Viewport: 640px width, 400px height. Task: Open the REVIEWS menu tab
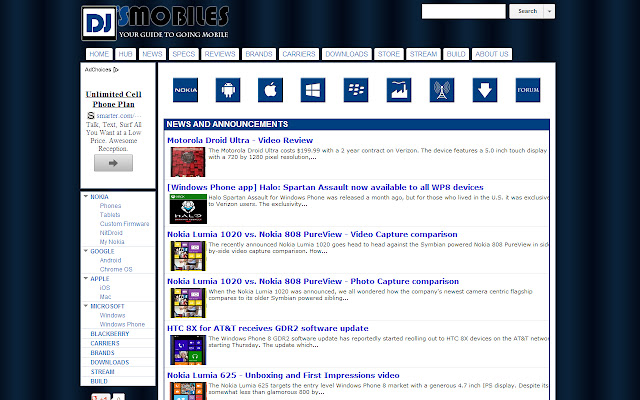pyautogui.click(x=220, y=54)
